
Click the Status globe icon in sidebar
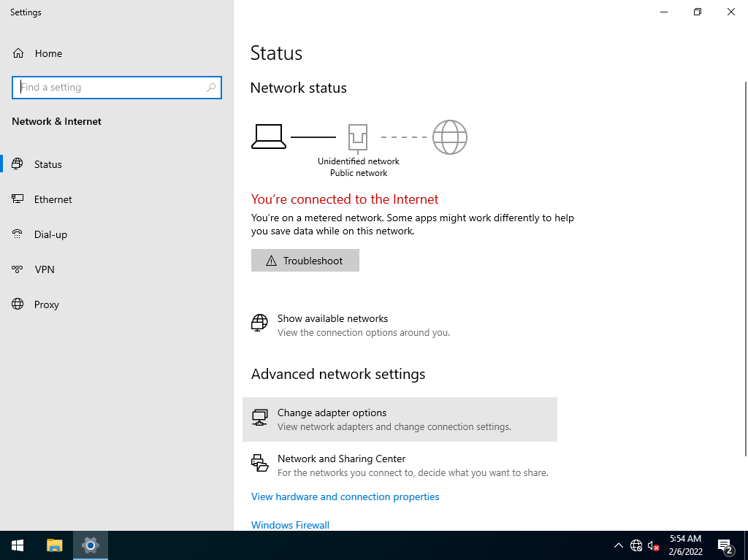[x=18, y=164]
